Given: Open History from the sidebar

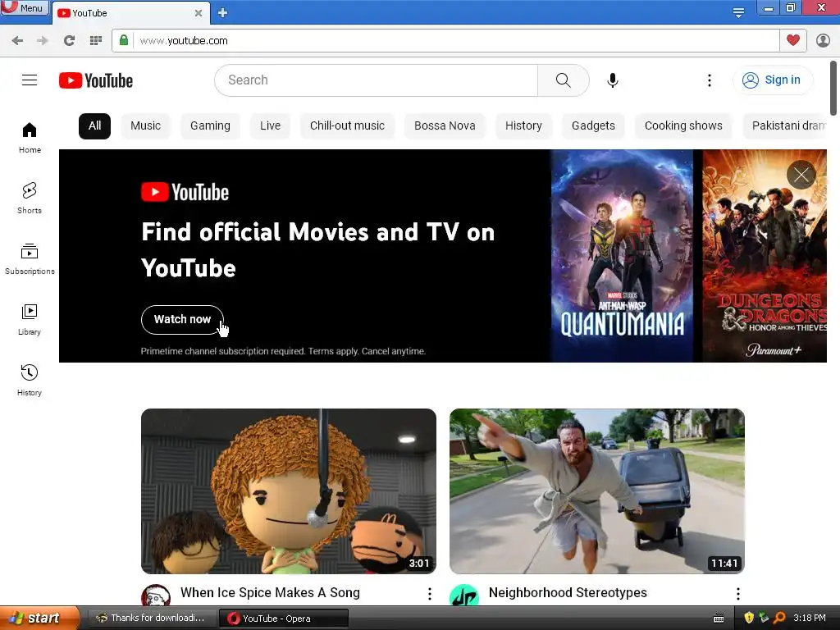Looking at the screenshot, I should [x=30, y=381].
